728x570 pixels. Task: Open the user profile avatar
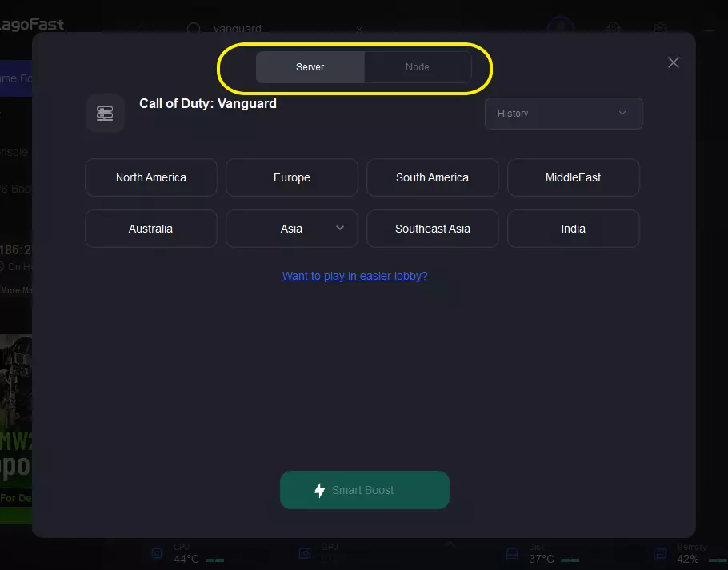tap(560, 26)
